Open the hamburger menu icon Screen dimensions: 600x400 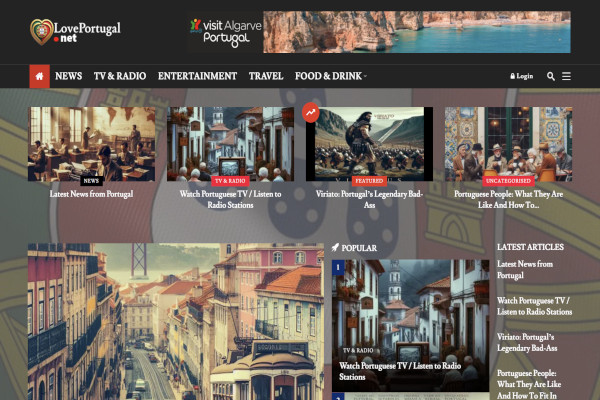(566, 76)
